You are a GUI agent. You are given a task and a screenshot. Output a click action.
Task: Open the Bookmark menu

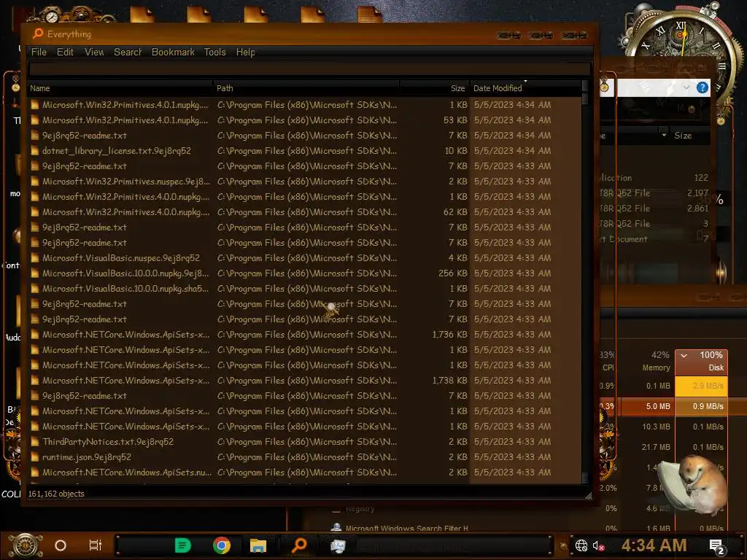pos(173,52)
